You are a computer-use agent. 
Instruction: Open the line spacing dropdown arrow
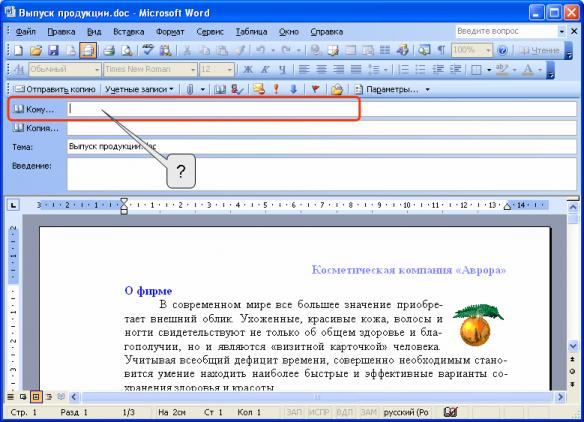click(x=385, y=69)
